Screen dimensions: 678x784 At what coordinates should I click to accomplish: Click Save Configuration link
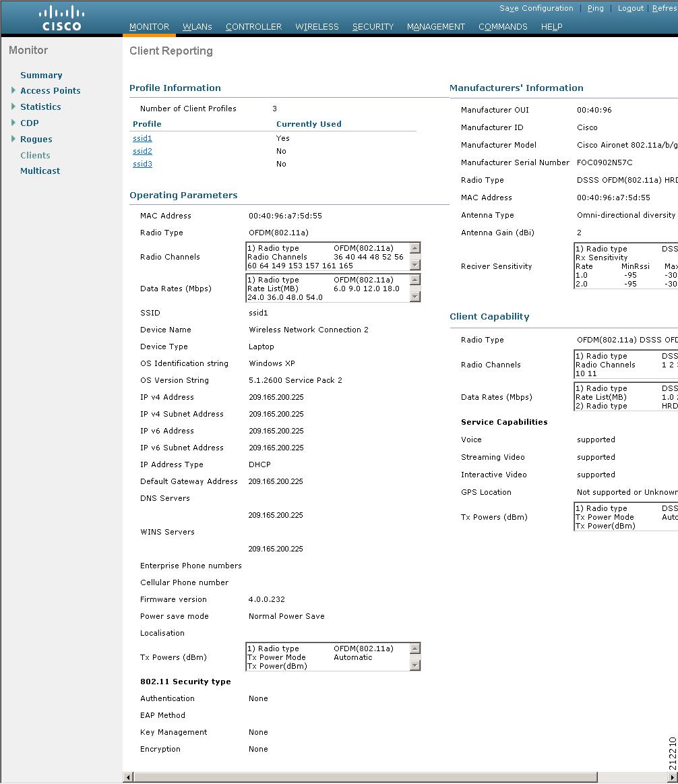click(536, 8)
